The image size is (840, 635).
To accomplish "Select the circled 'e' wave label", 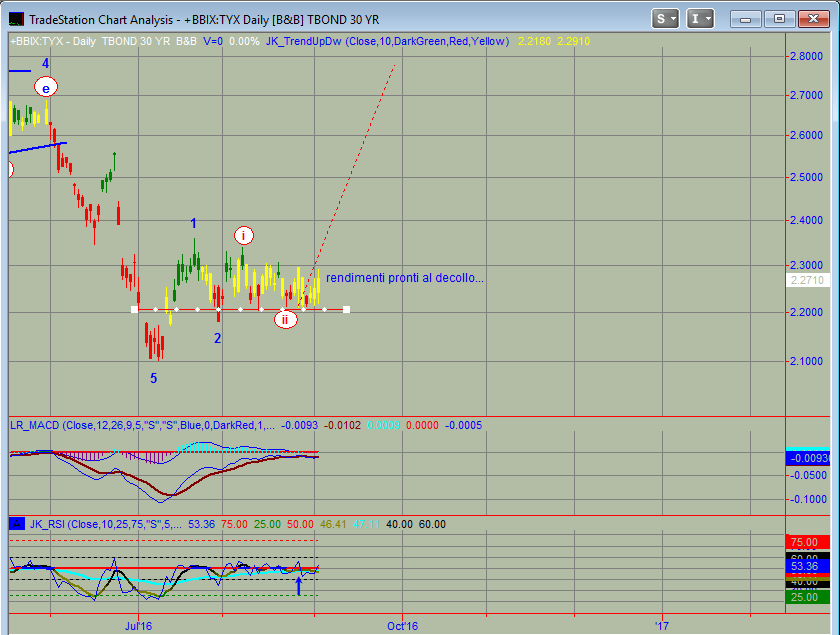I will [x=46, y=88].
